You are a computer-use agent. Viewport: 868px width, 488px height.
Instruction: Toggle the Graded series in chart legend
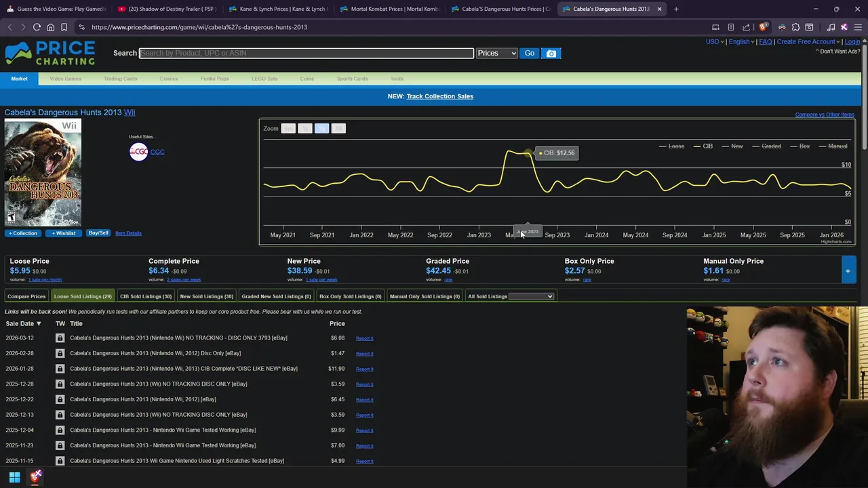766,146
